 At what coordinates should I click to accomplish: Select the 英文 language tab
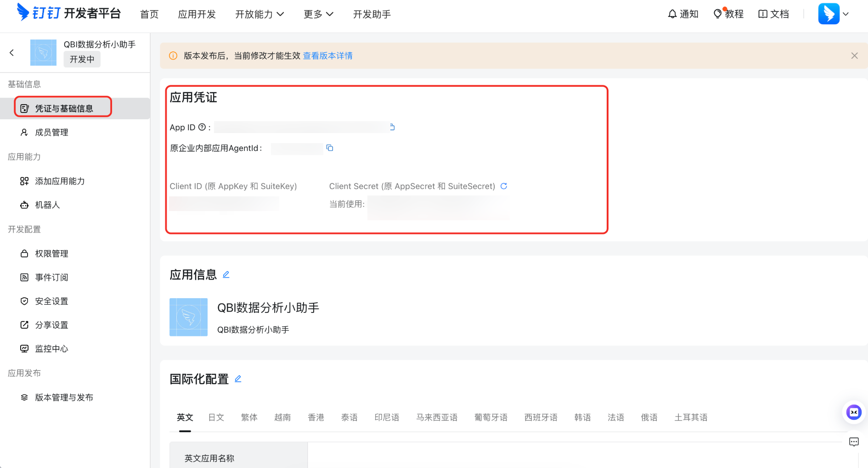(185, 418)
